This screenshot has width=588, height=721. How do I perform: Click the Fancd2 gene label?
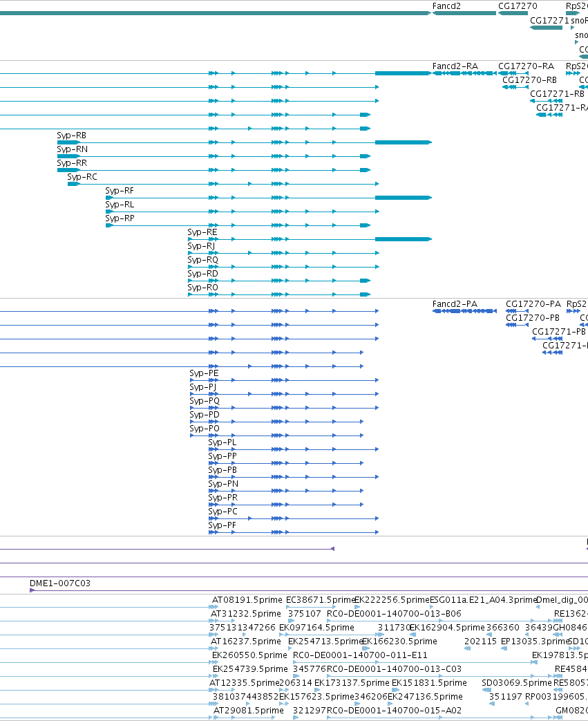pos(446,6)
